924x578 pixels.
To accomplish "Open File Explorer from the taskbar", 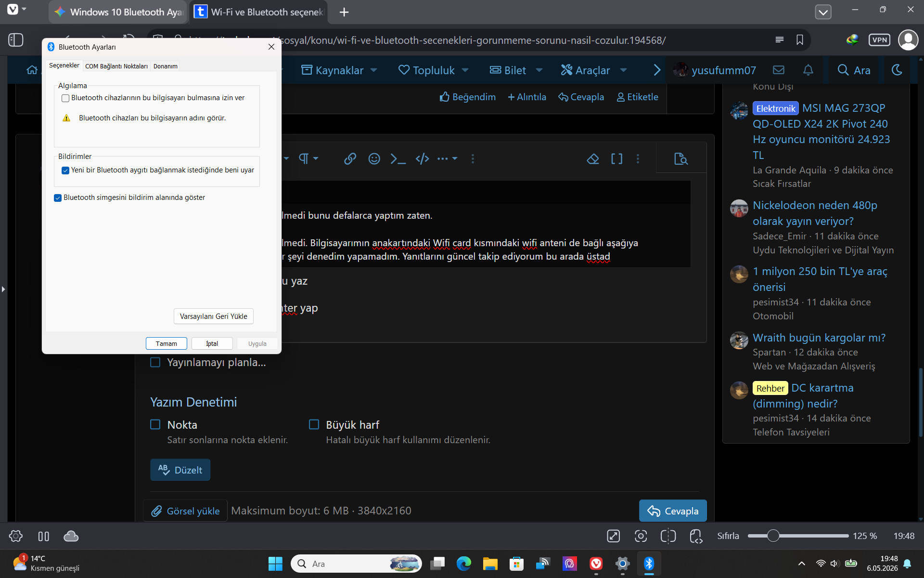I will (x=490, y=563).
